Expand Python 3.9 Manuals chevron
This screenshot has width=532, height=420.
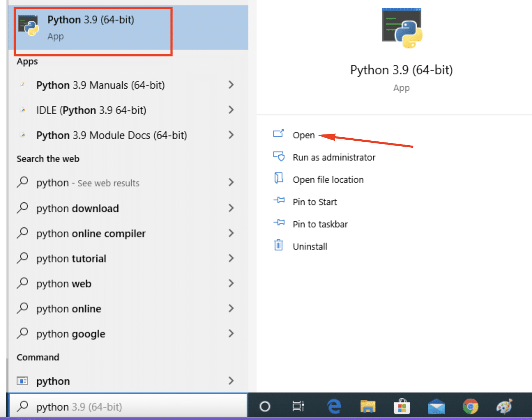[231, 85]
